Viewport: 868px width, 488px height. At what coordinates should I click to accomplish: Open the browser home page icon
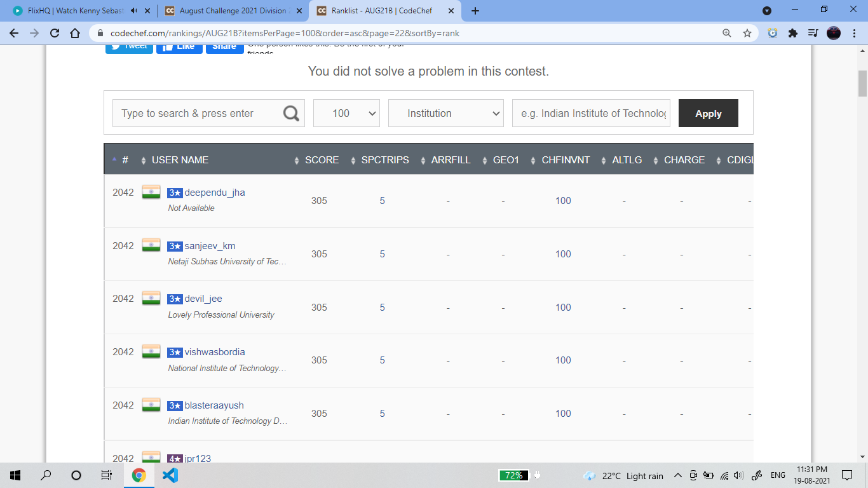click(x=75, y=33)
